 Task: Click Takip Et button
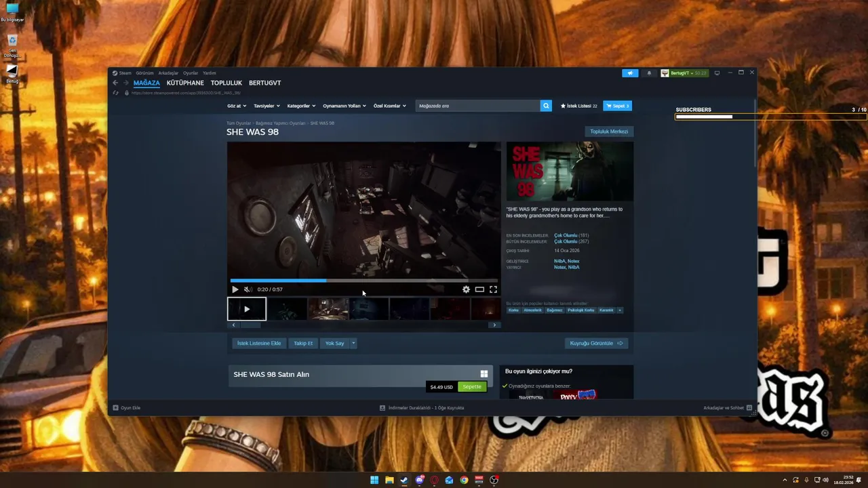[303, 343]
